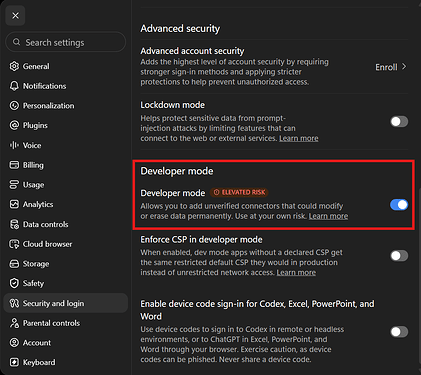Open Learn more link under Lockdown mode
The image size is (421, 375).
click(x=299, y=138)
